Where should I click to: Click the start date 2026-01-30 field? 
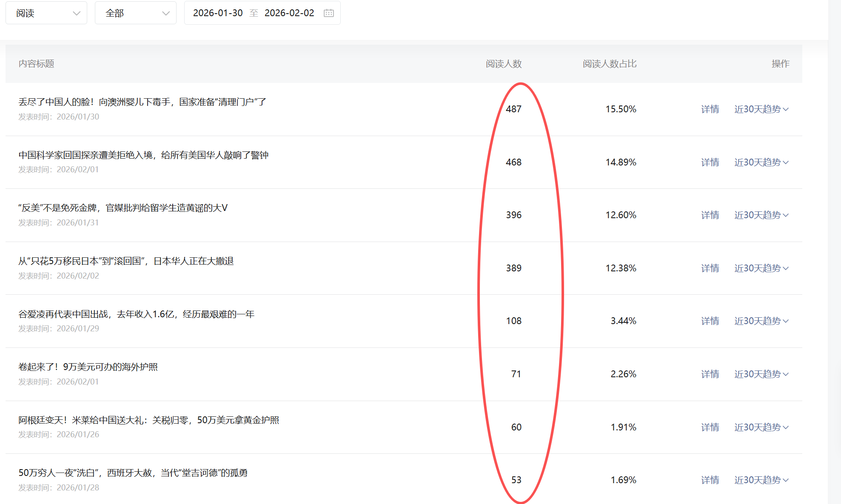(218, 13)
